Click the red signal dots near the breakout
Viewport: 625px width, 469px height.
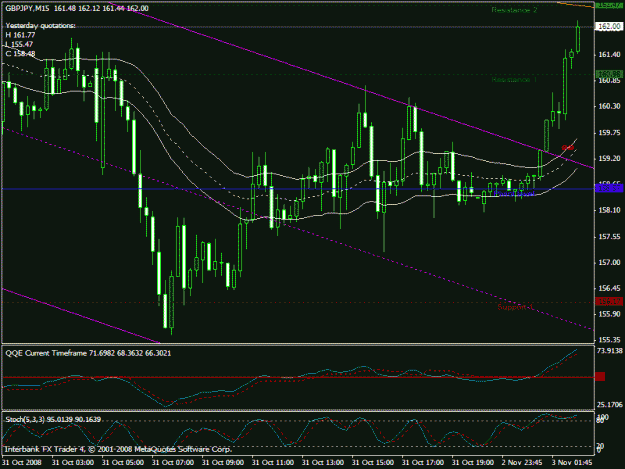coord(568,148)
